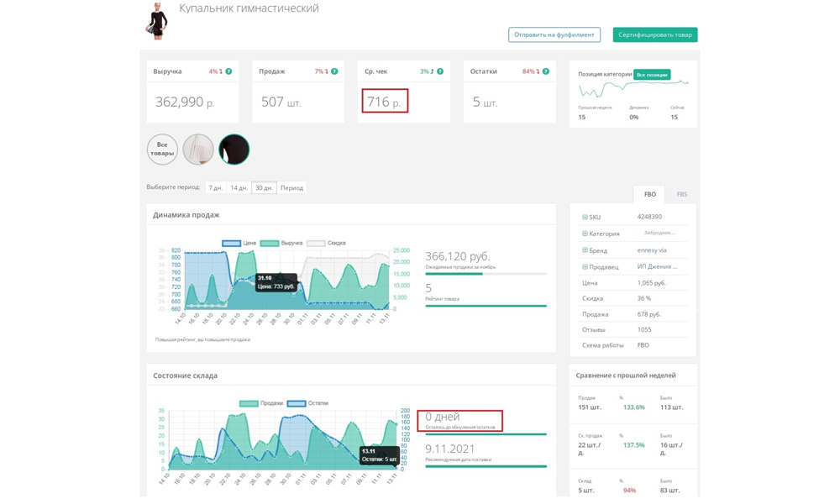The width and height of the screenshot is (840, 504).
Task: Expand the Категория row
Action: (x=585, y=234)
